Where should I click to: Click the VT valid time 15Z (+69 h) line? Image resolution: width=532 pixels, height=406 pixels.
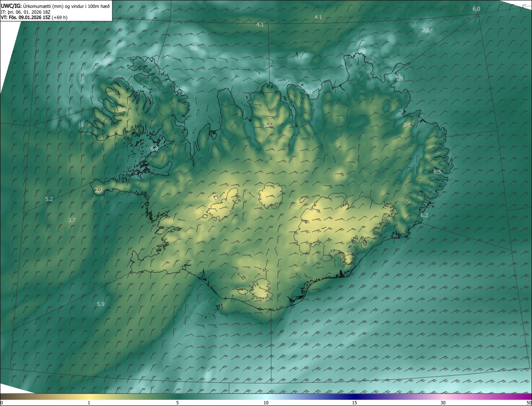[34, 17]
